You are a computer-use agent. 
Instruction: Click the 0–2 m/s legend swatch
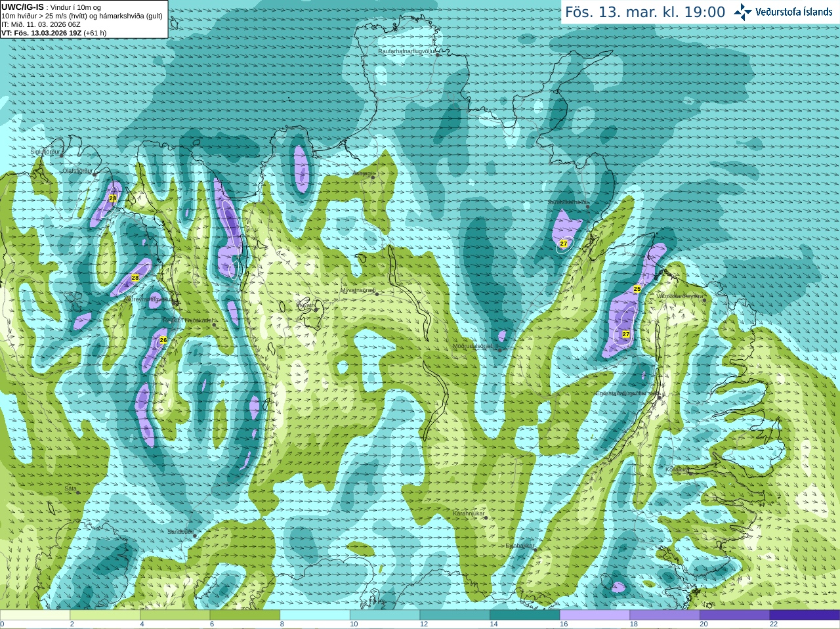pos(35,615)
